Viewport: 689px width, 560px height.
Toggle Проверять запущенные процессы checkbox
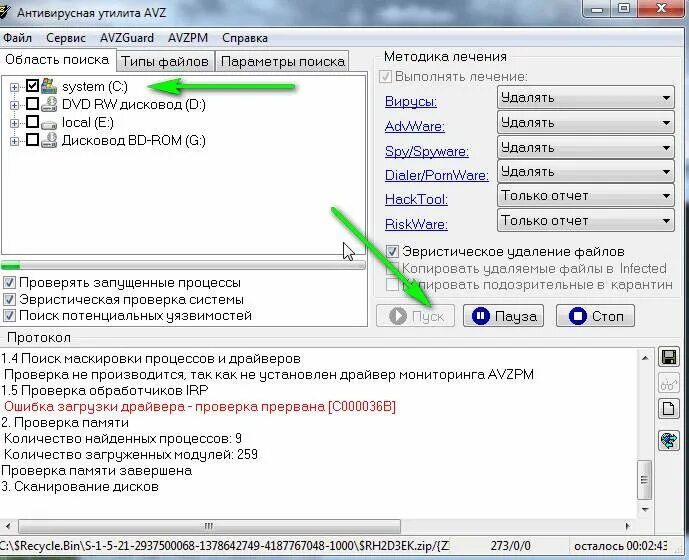coord(9,283)
